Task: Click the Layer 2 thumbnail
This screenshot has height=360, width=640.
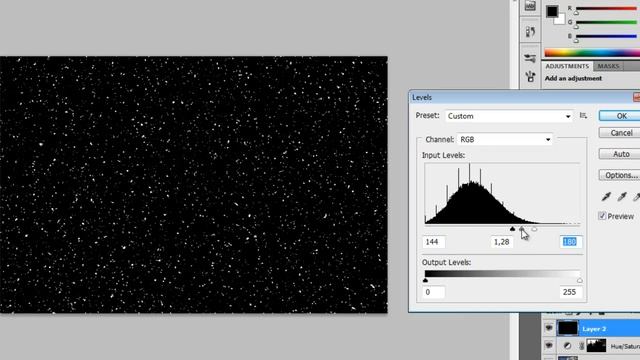Action: [x=568, y=328]
